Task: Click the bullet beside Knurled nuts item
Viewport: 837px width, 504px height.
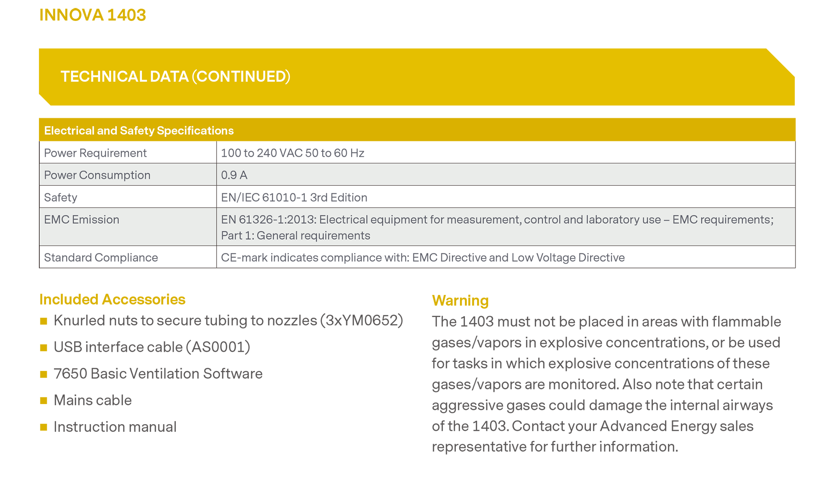Action: click(x=44, y=321)
